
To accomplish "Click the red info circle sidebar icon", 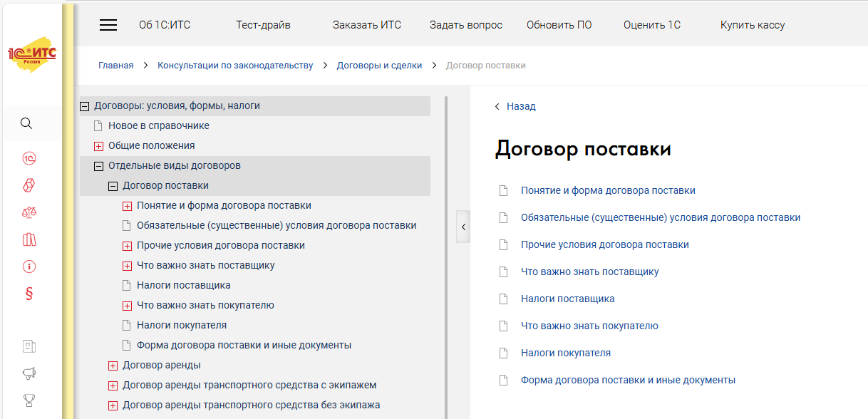I will [x=29, y=267].
